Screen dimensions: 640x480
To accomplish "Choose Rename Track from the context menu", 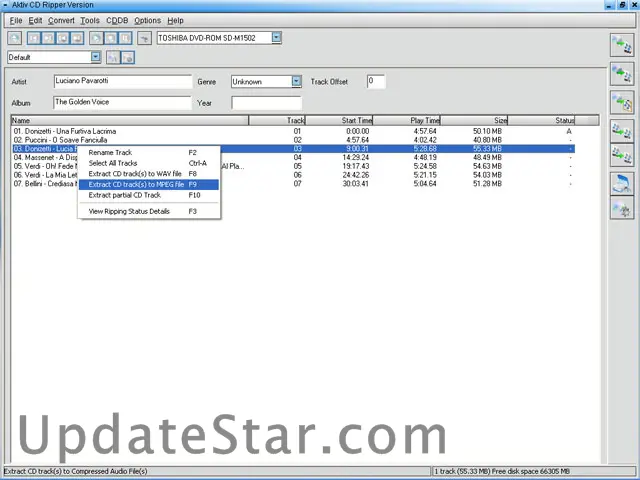I will click(x=149, y=153).
